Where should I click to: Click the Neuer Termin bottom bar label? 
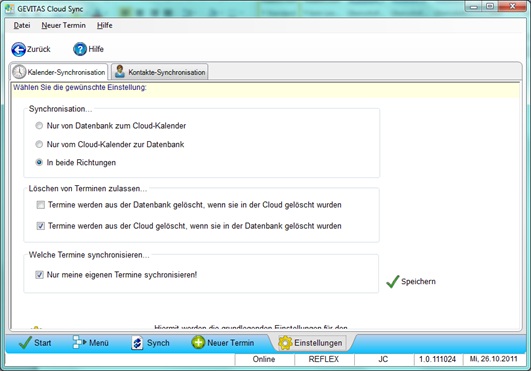[x=231, y=343]
